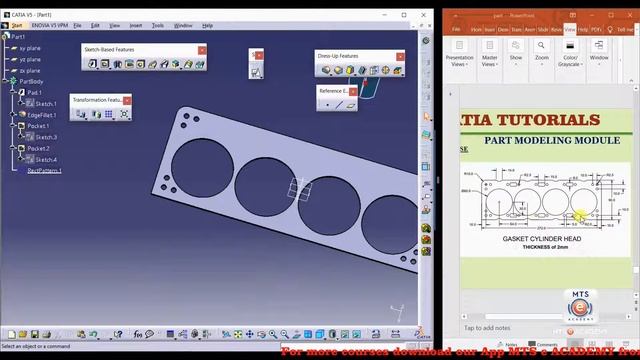
Task: Select the Pocket tool in Sketch-Based Features
Action: (x=105, y=64)
